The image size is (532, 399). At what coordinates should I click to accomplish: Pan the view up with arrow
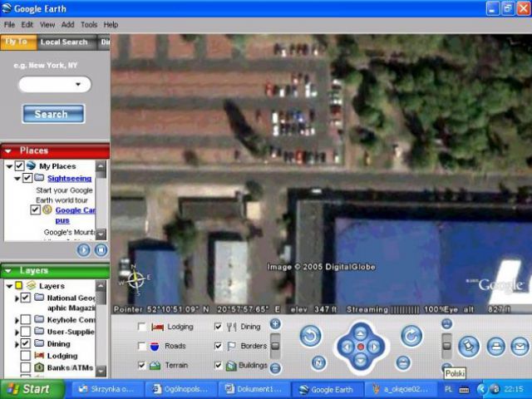click(361, 334)
